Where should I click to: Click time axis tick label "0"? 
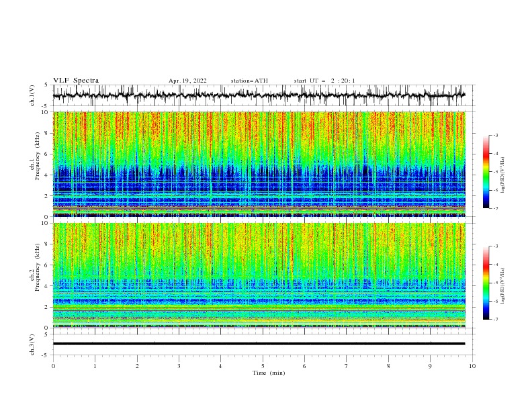53,366
